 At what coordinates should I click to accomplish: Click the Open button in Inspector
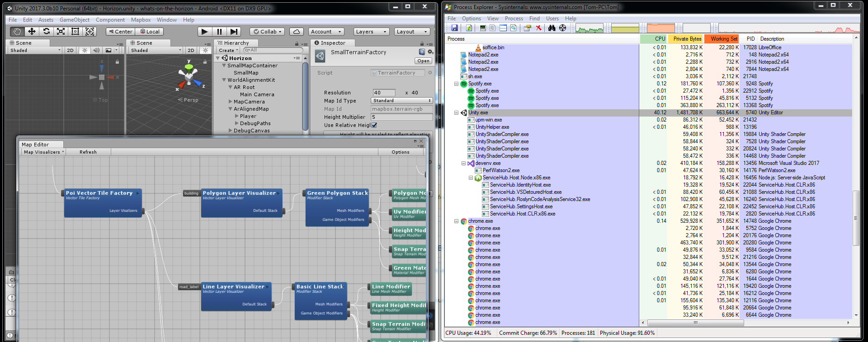coord(424,61)
